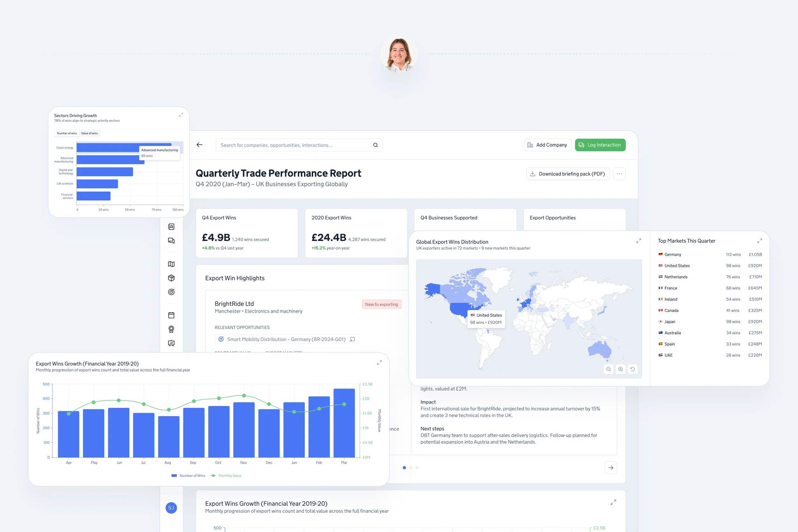Viewport: 798px width, 532px height.
Task: Open the Calendar icon in the sidebar
Action: tap(171, 315)
